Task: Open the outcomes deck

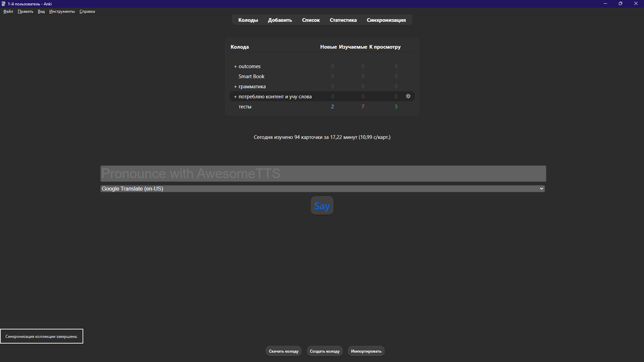Action: point(250,67)
